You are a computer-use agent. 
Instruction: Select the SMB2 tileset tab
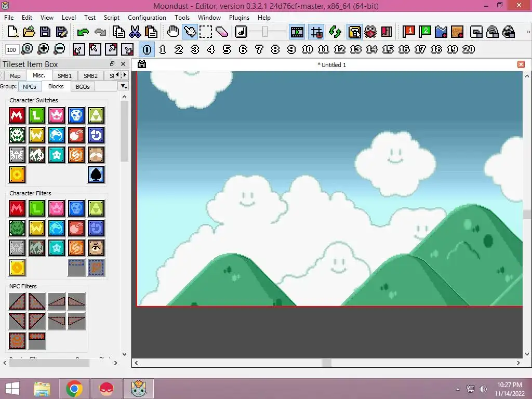click(90, 76)
